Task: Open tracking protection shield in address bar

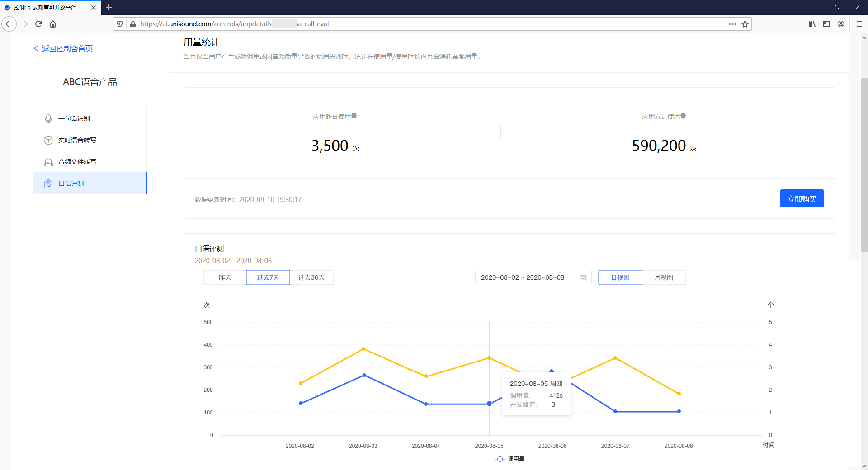Action: [x=120, y=24]
